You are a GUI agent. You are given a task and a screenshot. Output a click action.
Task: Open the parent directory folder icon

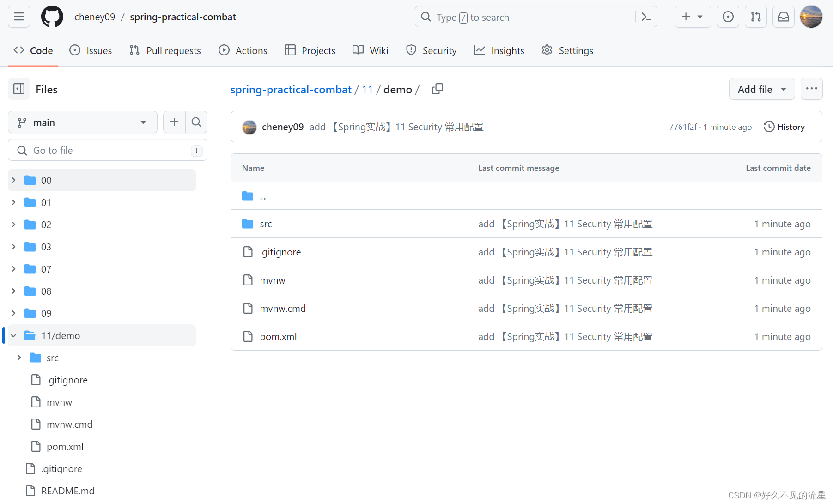click(248, 196)
